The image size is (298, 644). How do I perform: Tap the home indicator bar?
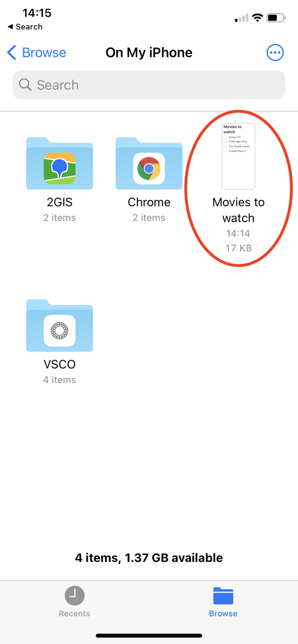(x=149, y=636)
